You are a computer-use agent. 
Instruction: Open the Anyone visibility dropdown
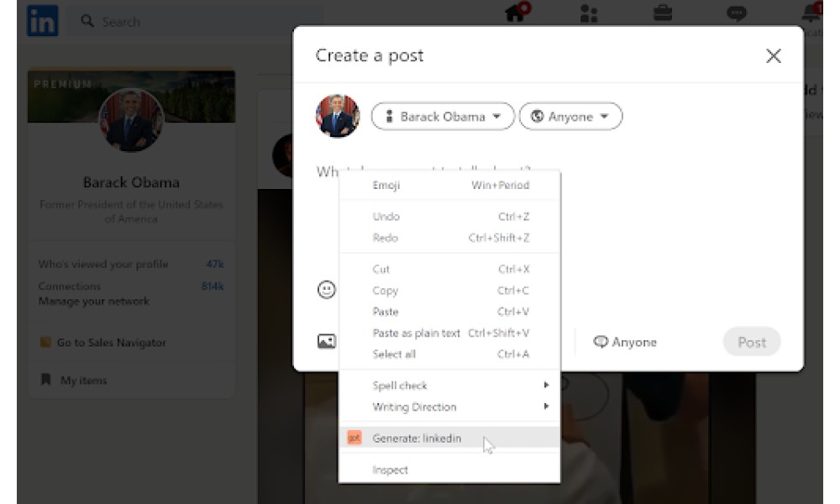[x=570, y=116]
